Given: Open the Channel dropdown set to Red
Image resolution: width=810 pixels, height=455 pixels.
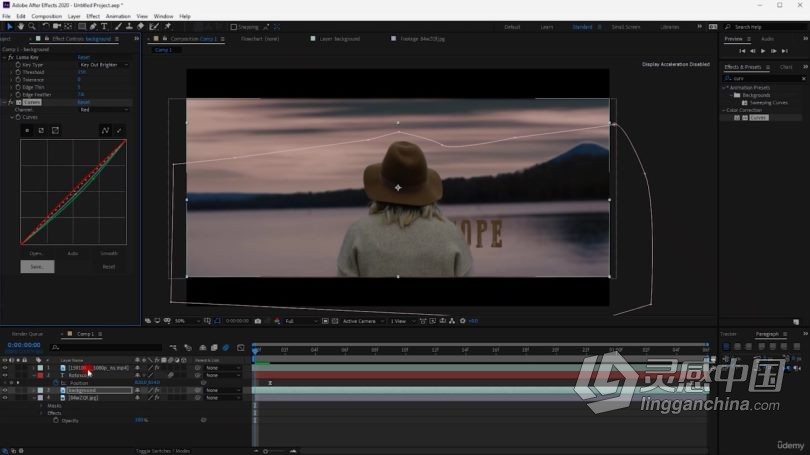Looking at the screenshot, I should [104, 109].
